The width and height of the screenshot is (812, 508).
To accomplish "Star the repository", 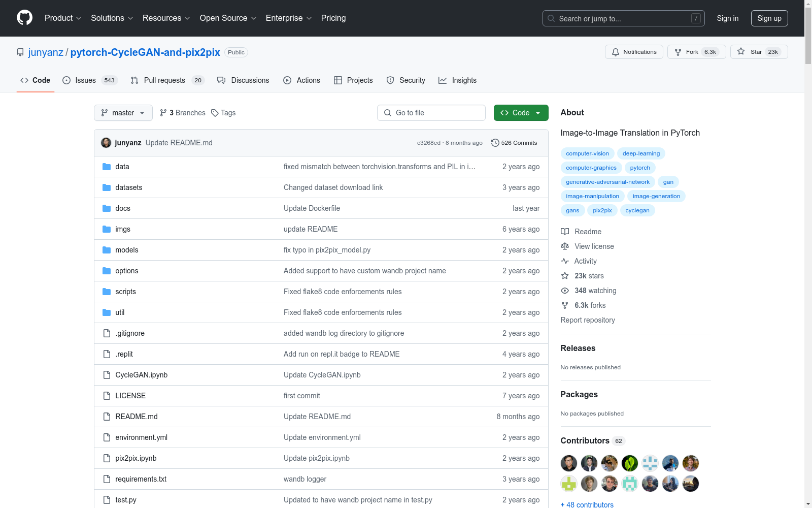I will (759, 52).
